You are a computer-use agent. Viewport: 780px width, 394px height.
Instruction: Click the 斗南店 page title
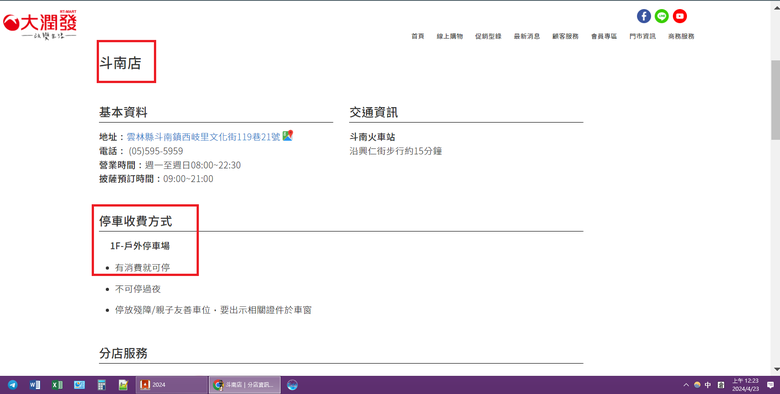120,63
